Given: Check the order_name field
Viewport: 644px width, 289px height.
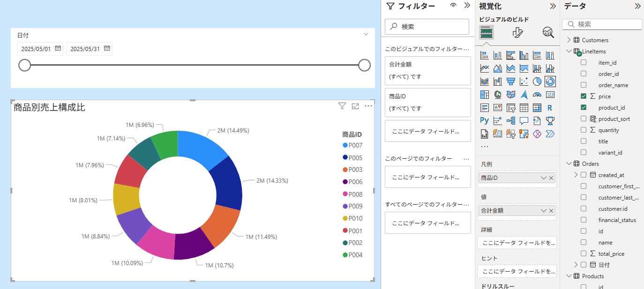Looking at the screenshot, I should tap(584, 85).
